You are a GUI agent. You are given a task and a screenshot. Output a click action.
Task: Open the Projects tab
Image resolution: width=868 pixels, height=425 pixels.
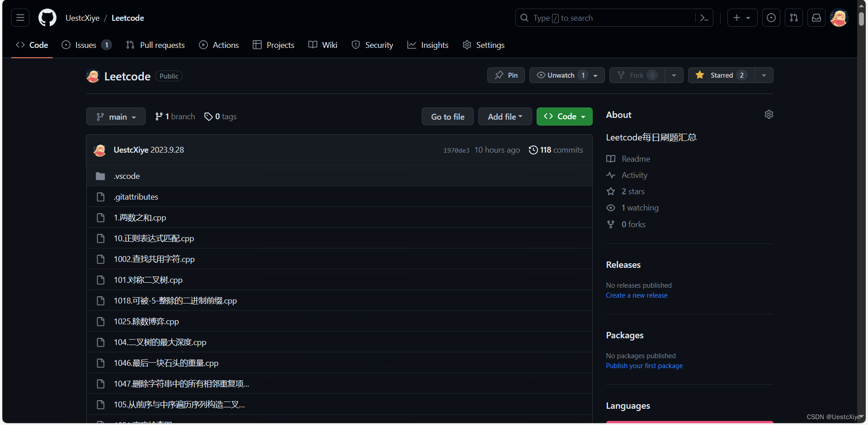click(x=274, y=45)
